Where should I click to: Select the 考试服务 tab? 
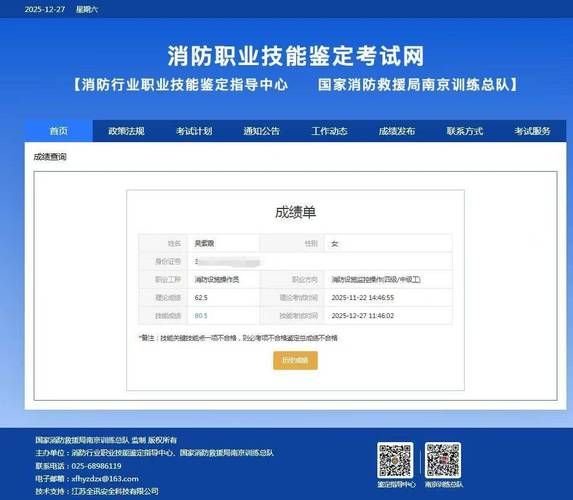coord(532,131)
